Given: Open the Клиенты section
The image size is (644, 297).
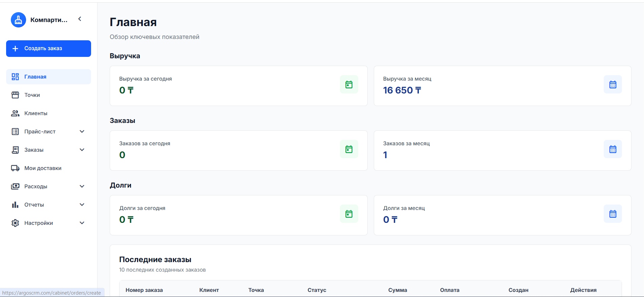Looking at the screenshot, I should pyautogui.click(x=48, y=113).
